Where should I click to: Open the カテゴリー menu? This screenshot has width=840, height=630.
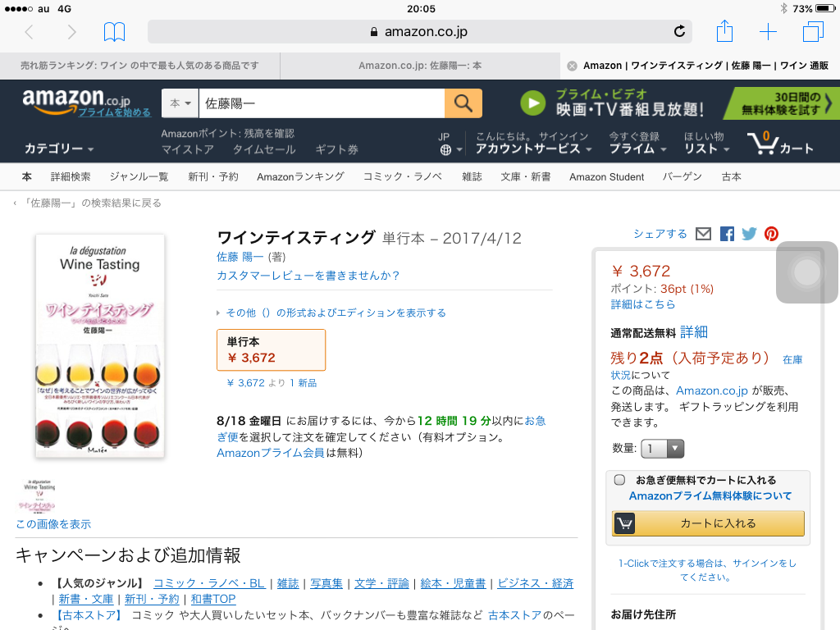click(x=59, y=148)
